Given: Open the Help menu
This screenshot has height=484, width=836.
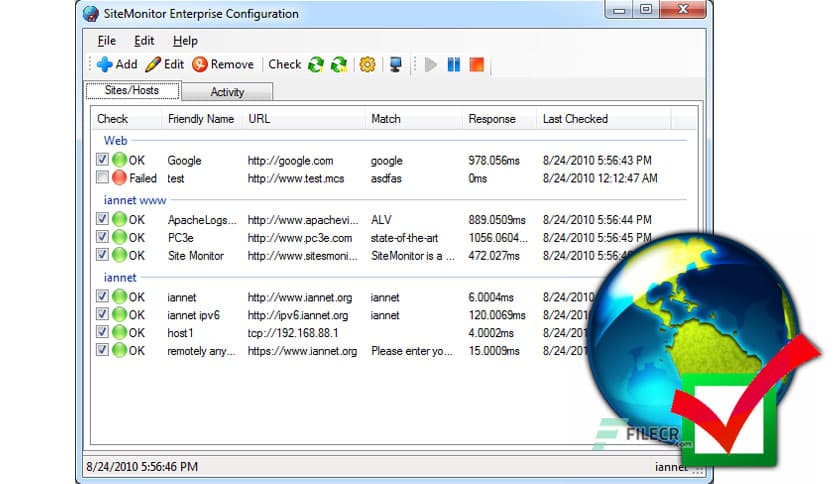Looking at the screenshot, I should [x=185, y=41].
